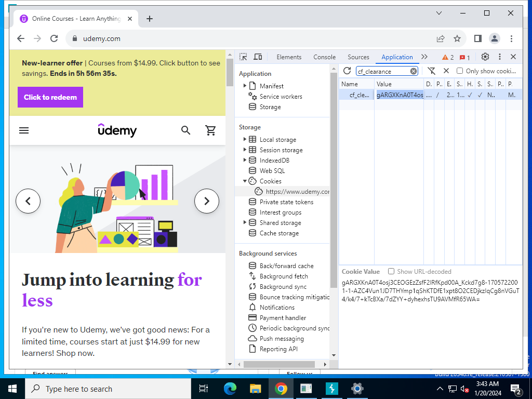The height and width of the screenshot is (399, 532).
Task: Close the DevTools panel
Action: click(513, 57)
